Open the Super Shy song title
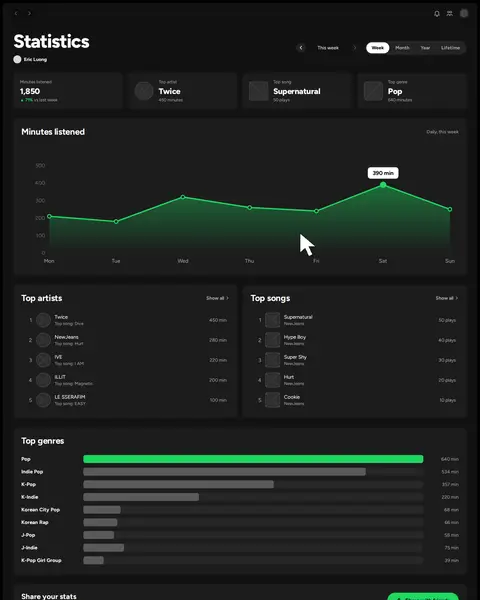480x600 pixels. pyautogui.click(x=295, y=357)
